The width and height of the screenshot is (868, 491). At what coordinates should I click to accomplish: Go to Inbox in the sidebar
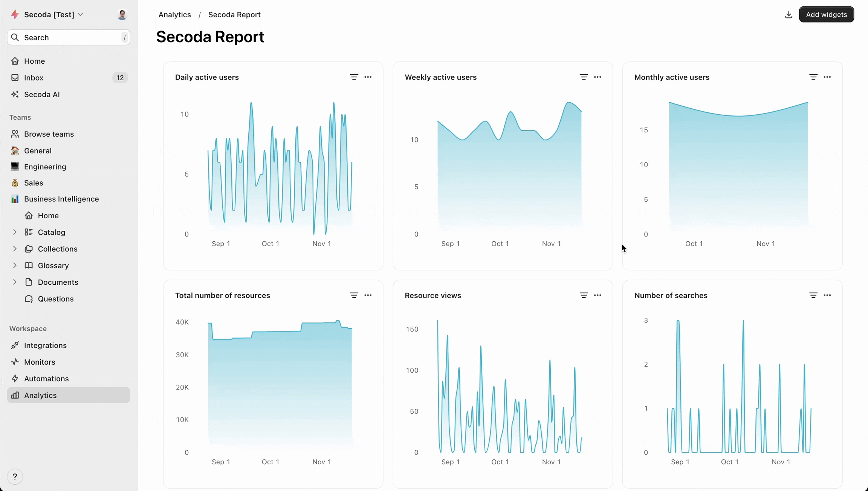pyautogui.click(x=34, y=78)
